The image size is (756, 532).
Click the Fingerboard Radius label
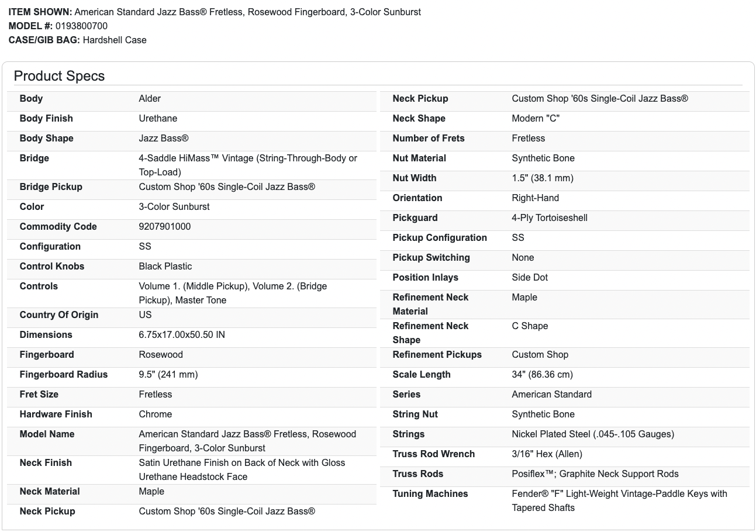coord(64,374)
